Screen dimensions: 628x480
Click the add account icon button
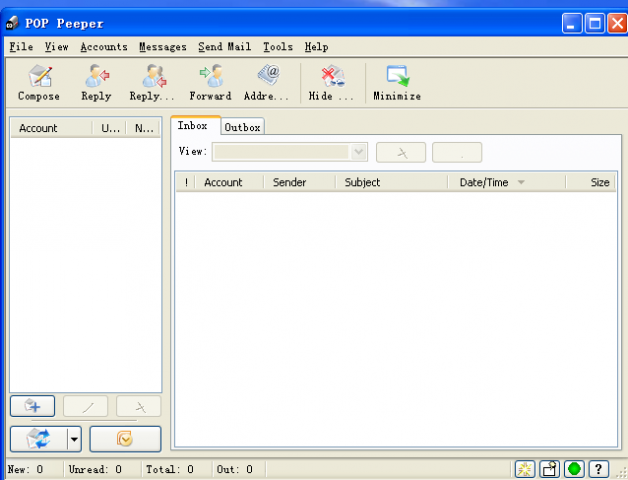pyautogui.click(x=32, y=406)
